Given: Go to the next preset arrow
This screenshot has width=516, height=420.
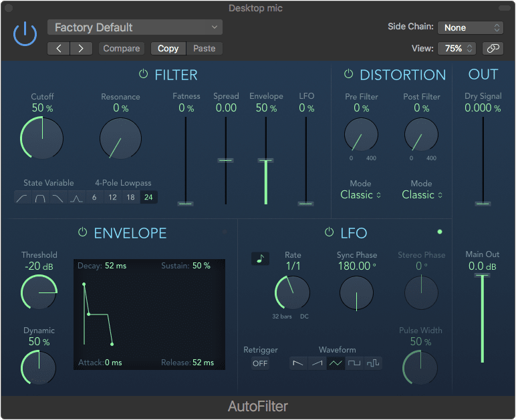Looking at the screenshot, I should pos(81,49).
